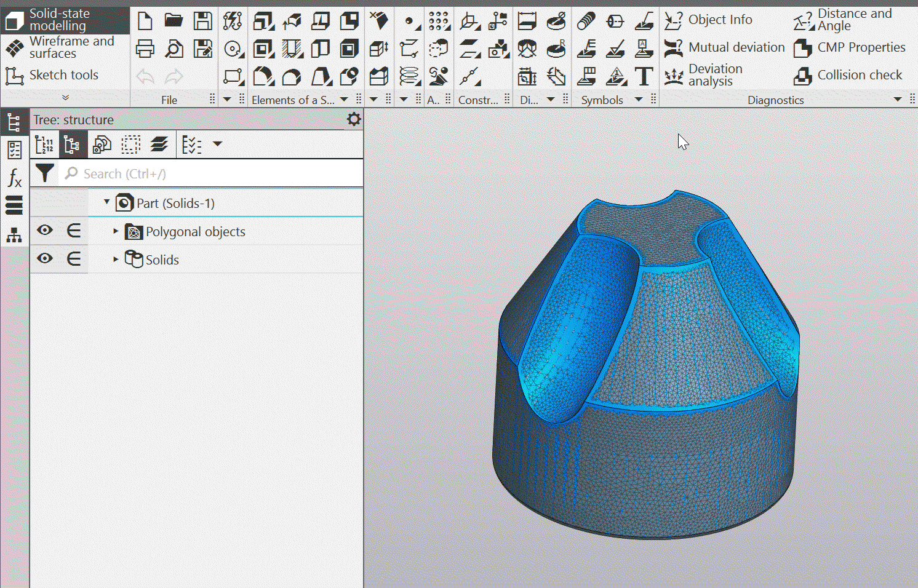Collapse the Part (Solids-1) node
This screenshot has height=588, width=918.
pos(106,202)
